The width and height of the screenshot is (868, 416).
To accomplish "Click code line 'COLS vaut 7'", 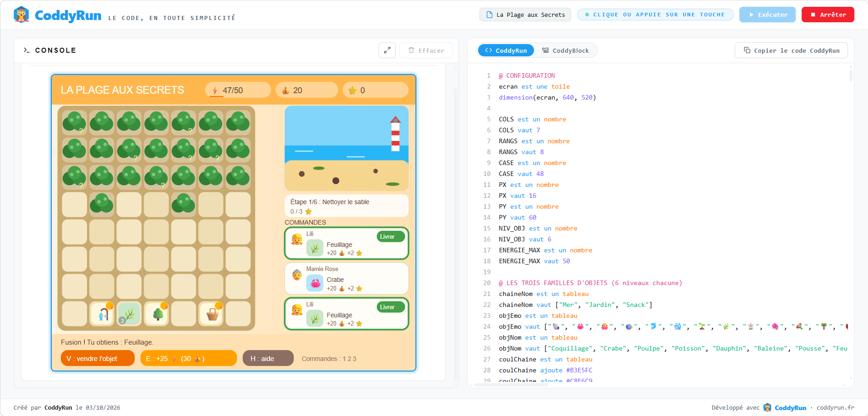I will coord(519,130).
